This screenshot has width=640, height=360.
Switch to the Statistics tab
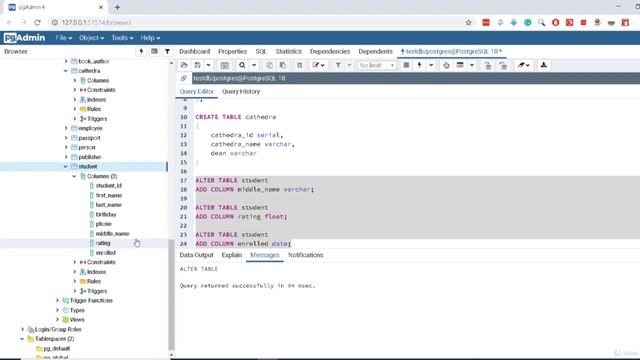pyautogui.click(x=289, y=51)
